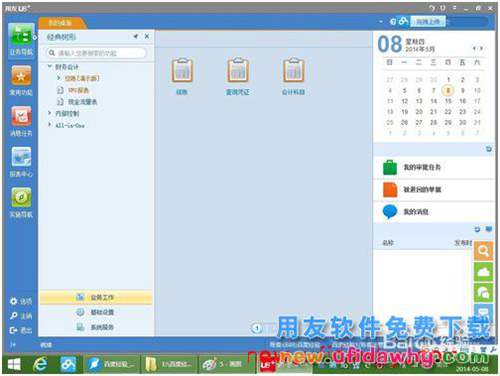Go to previous month in calendar
Image resolution: width=500 pixels, height=376 pixels.
tap(474, 49)
